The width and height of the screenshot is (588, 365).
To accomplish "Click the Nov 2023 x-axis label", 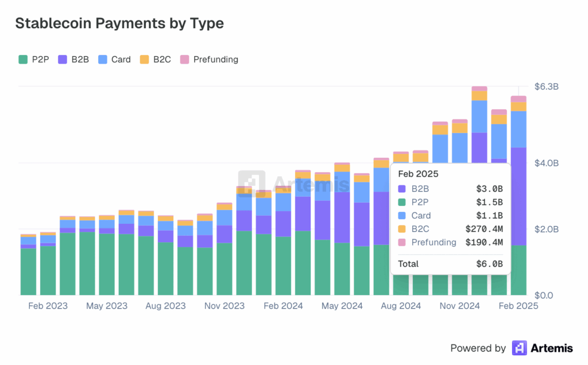I will pos(225,306).
